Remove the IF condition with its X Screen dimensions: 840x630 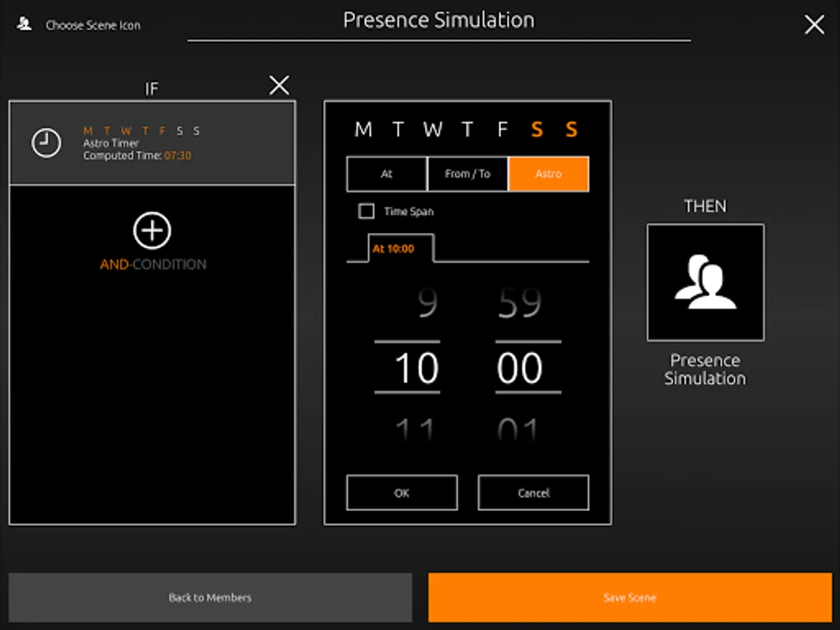pyautogui.click(x=279, y=85)
